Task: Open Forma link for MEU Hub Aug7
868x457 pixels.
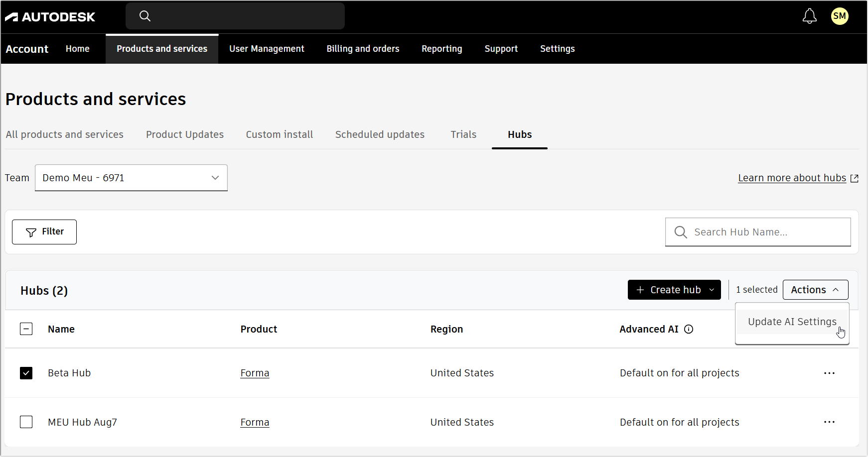Action: (x=255, y=422)
